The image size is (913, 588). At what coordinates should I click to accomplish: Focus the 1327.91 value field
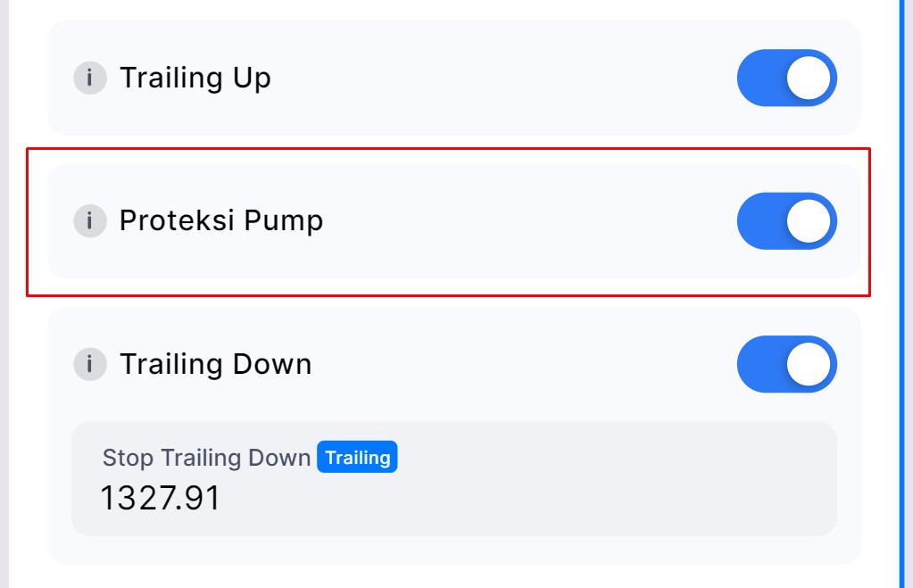click(x=160, y=498)
